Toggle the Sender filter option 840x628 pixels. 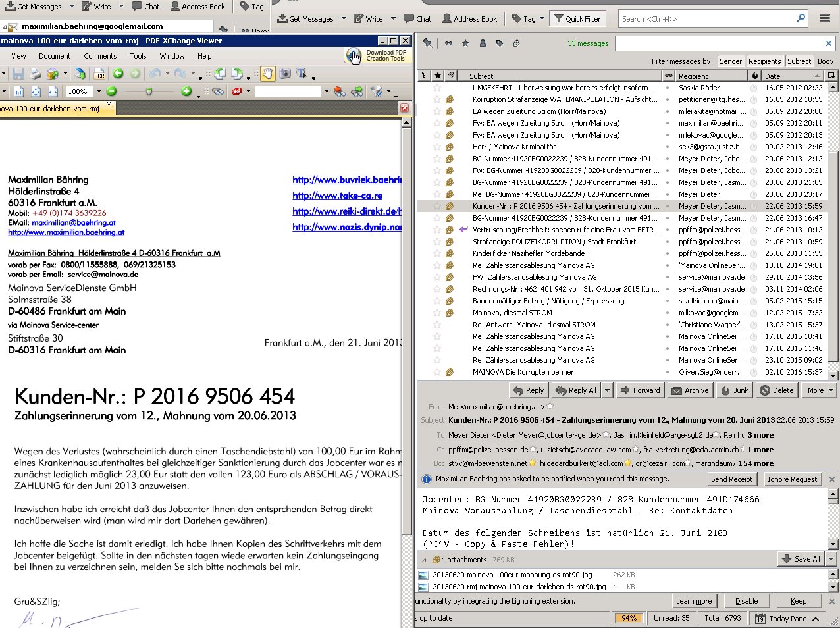tap(730, 61)
